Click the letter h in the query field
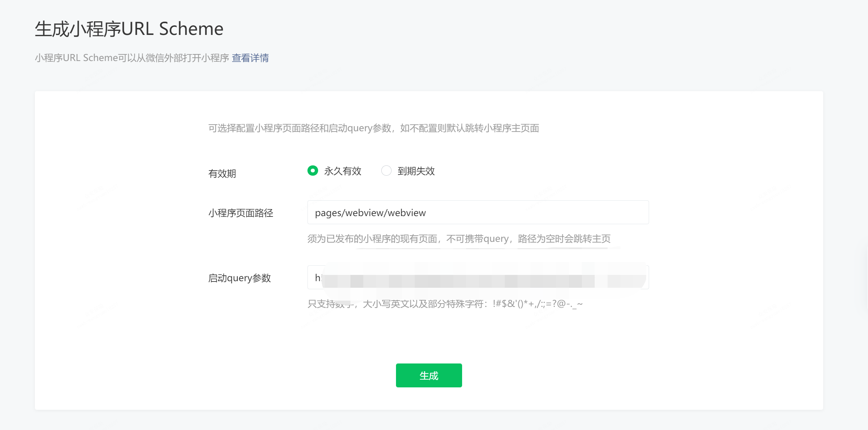 tap(317, 278)
